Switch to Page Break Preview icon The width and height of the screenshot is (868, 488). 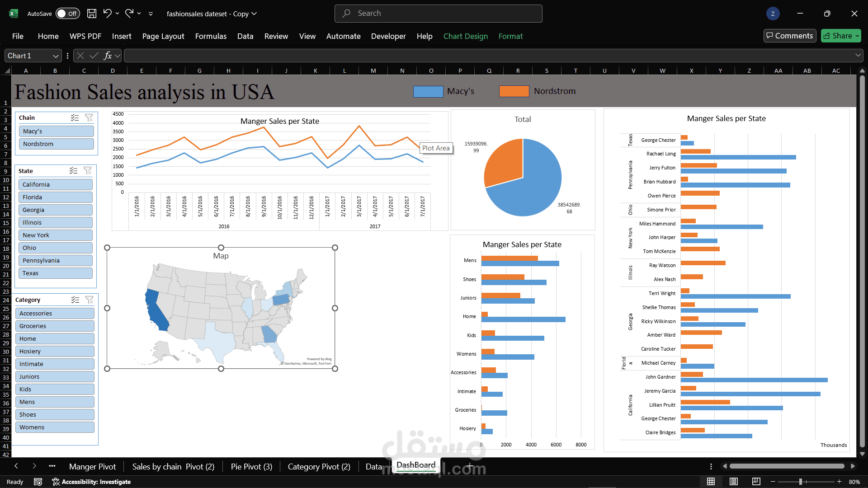click(756, 482)
